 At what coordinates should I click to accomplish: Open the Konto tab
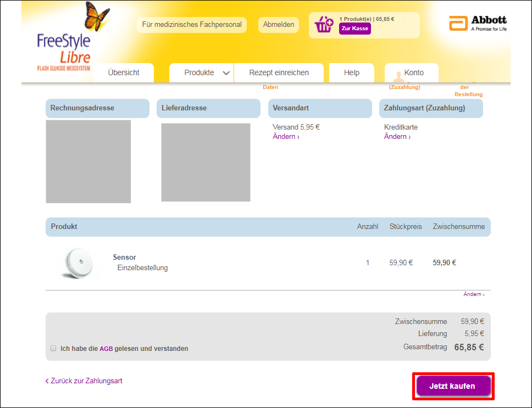tap(412, 72)
